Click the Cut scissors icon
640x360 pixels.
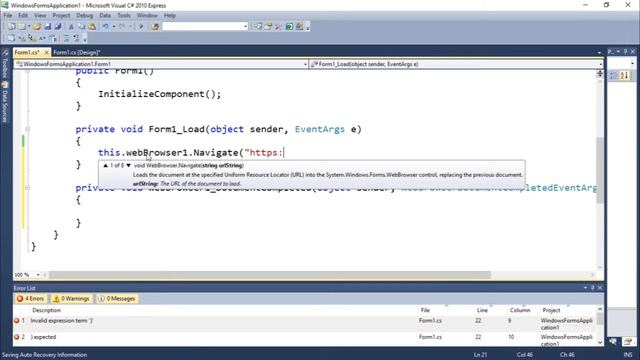pyautogui.click(x=71, y=27)
